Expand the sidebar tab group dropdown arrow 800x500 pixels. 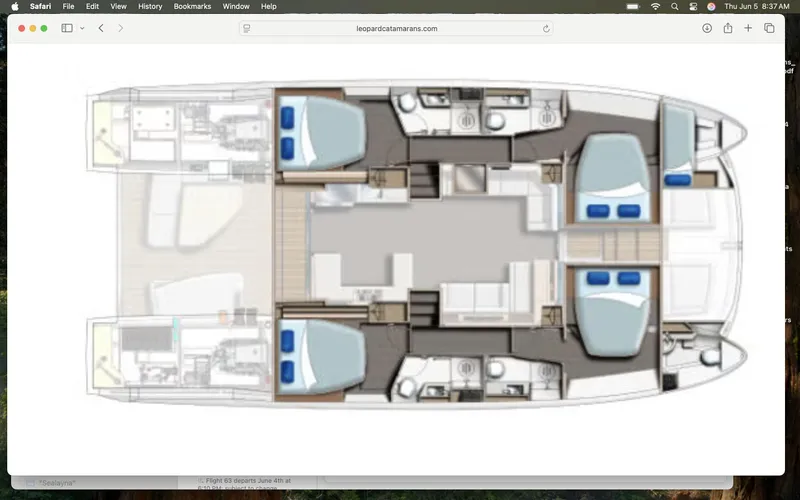pyautogui.click(x=82, y=28)
